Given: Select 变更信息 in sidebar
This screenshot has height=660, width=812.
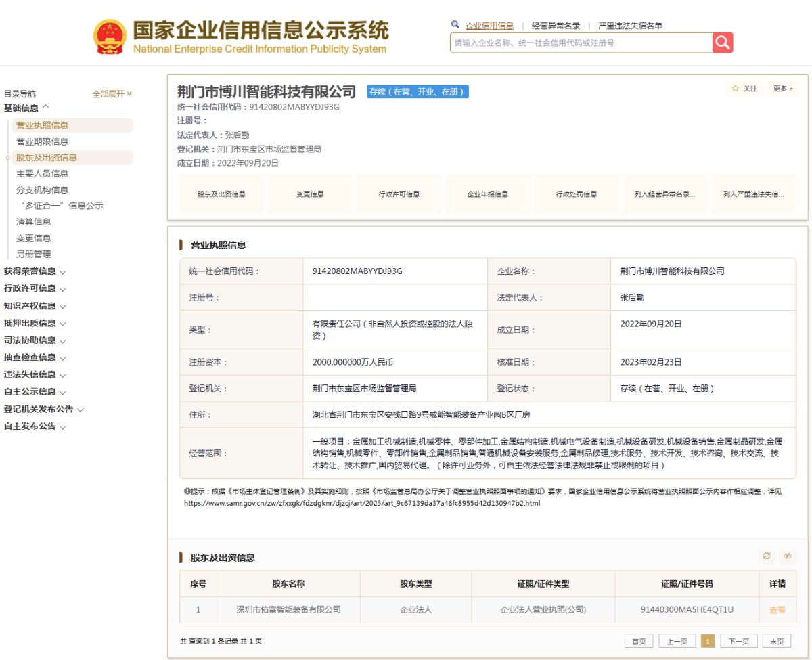Looking at the screenshot, I should pos(34,238).
